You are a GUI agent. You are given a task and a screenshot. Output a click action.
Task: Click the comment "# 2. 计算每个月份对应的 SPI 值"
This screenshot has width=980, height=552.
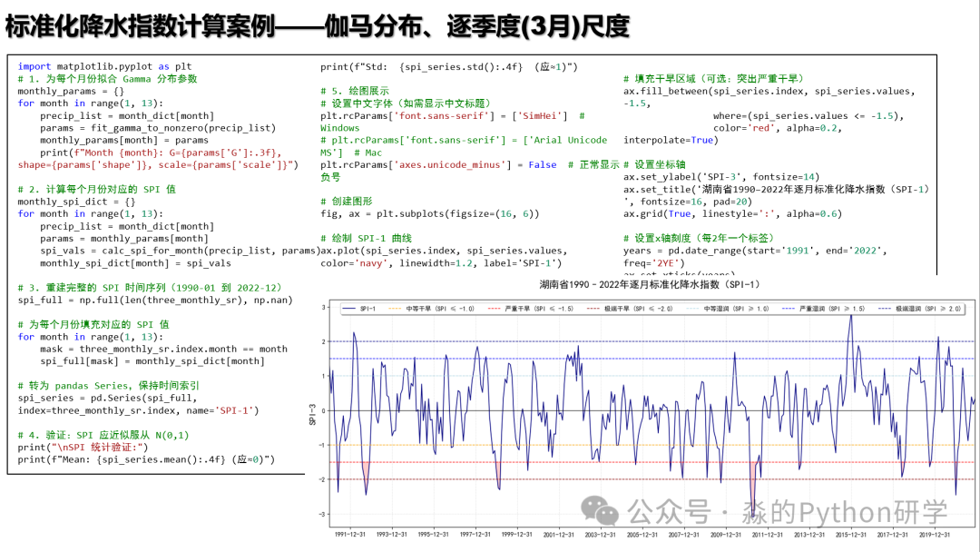click(96, 190)
